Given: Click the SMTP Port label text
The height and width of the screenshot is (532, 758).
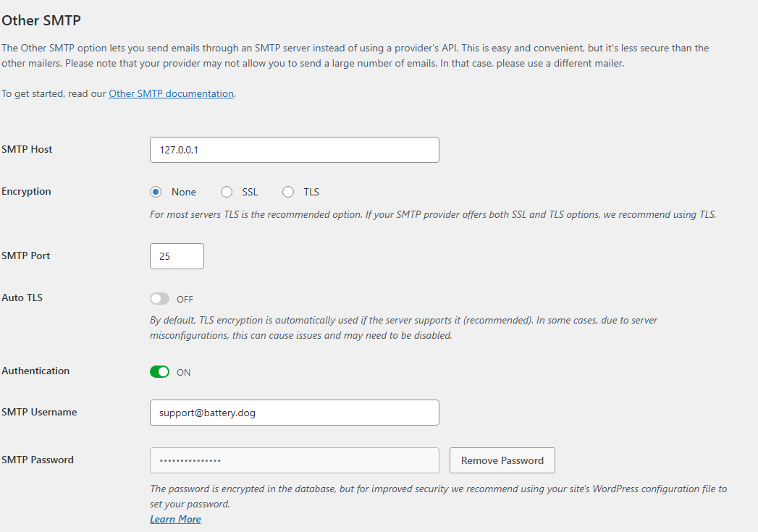Looking at the screenshot, I should pos(26,256).
